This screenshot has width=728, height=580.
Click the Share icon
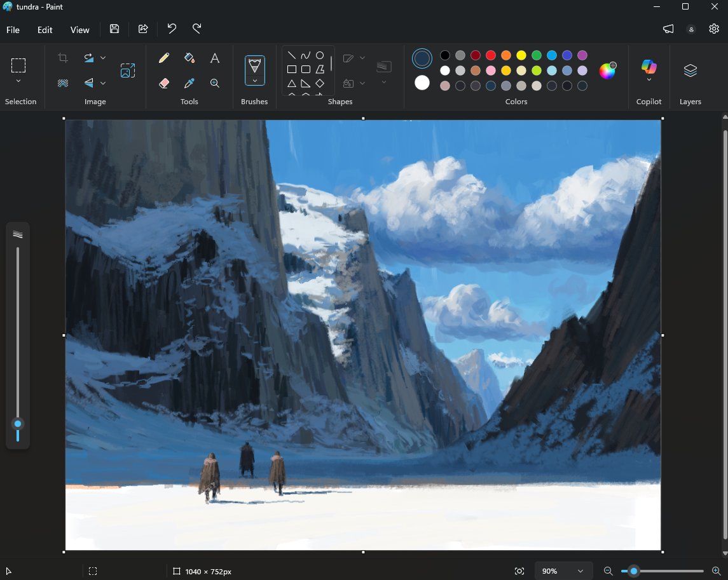pyautogui.click(x=143, y=29)
